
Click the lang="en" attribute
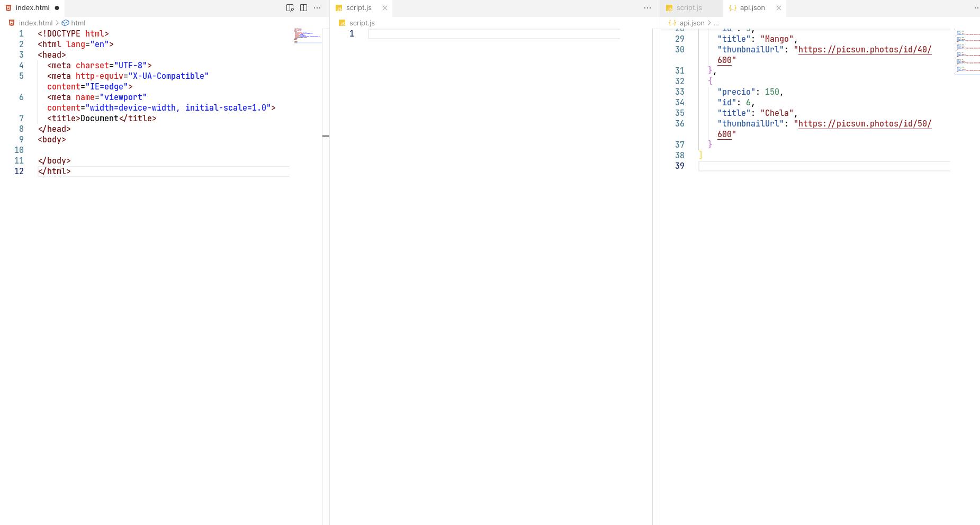(x=87, y=44)
